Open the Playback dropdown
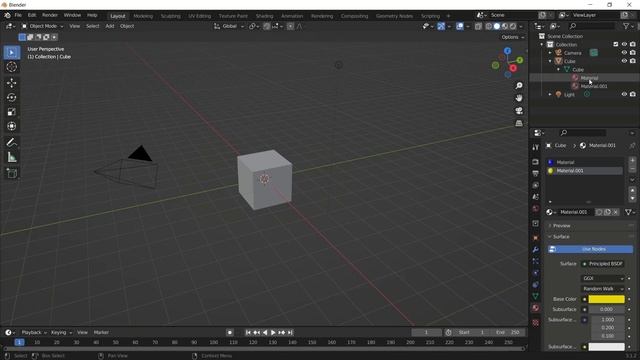The height and width of the screenshot is (360, 640). pyautogui.click(x=34, y=333)
